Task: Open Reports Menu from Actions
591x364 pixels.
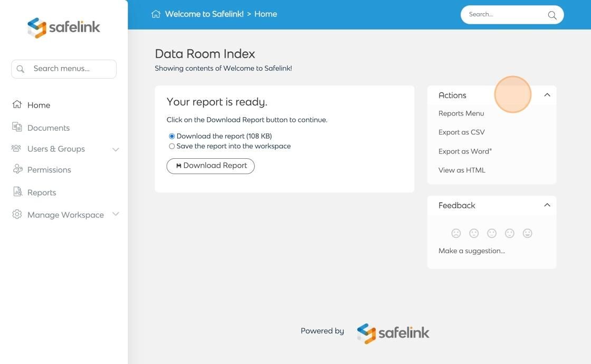Action: (461, 113)
